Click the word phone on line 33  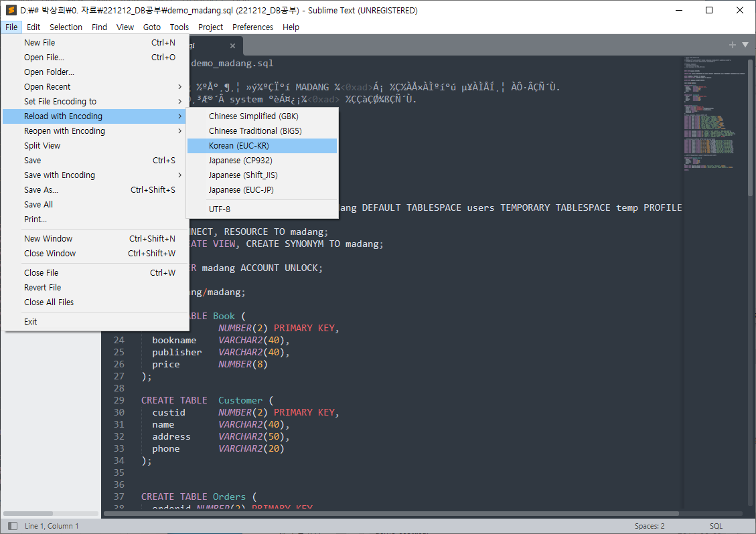point(166,448)
